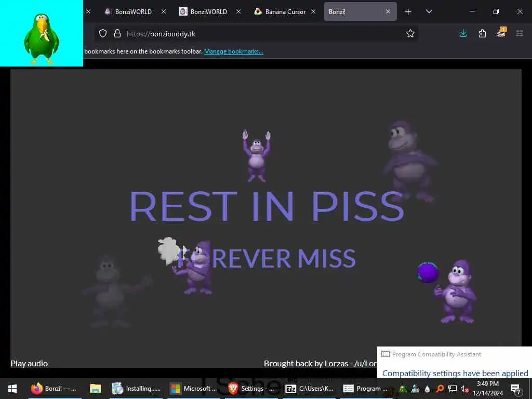The image size is (532, 399).
Task: Open the Windows Start menu
Action: point(12,389)
